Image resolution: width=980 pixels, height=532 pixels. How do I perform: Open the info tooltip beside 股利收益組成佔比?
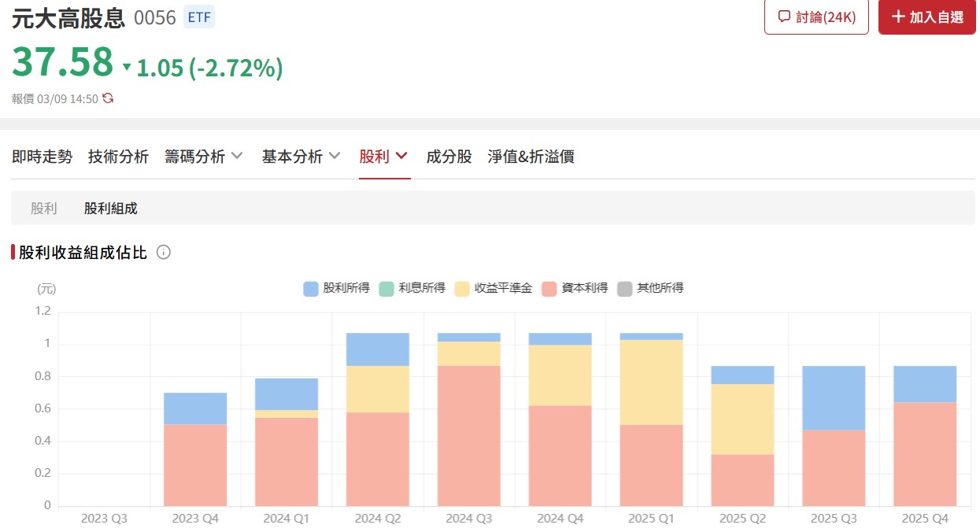point(163,252)
